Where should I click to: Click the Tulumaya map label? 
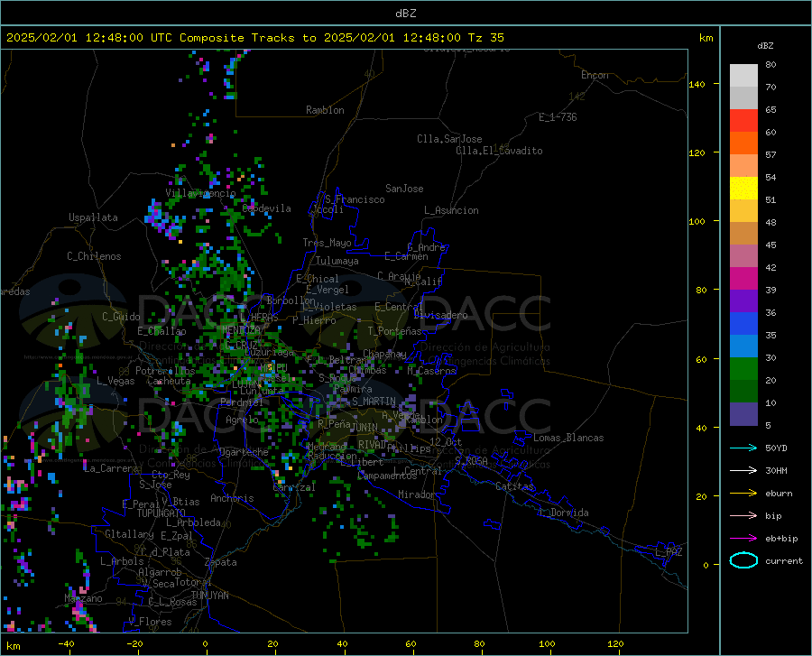pos(337,261)
